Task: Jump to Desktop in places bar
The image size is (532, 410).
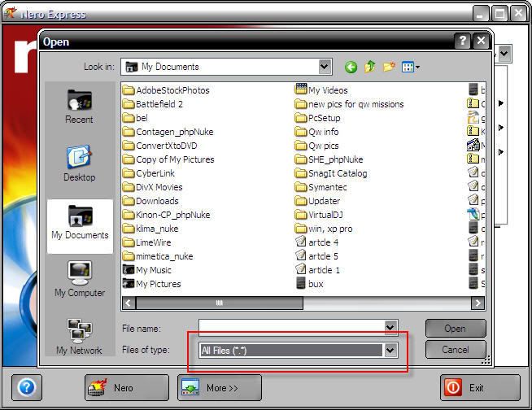Action: pyautogui.click(x=80, y=164)
